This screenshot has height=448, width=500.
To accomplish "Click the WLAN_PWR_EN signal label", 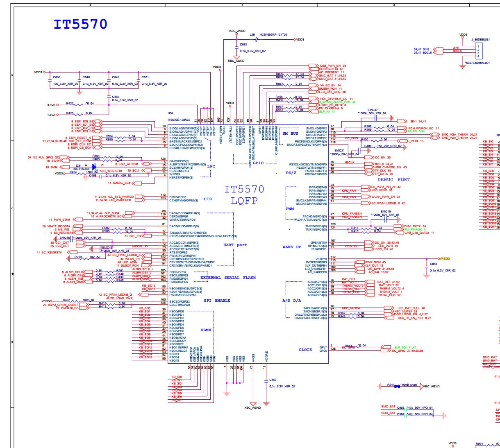I will (x=383, y=197).
